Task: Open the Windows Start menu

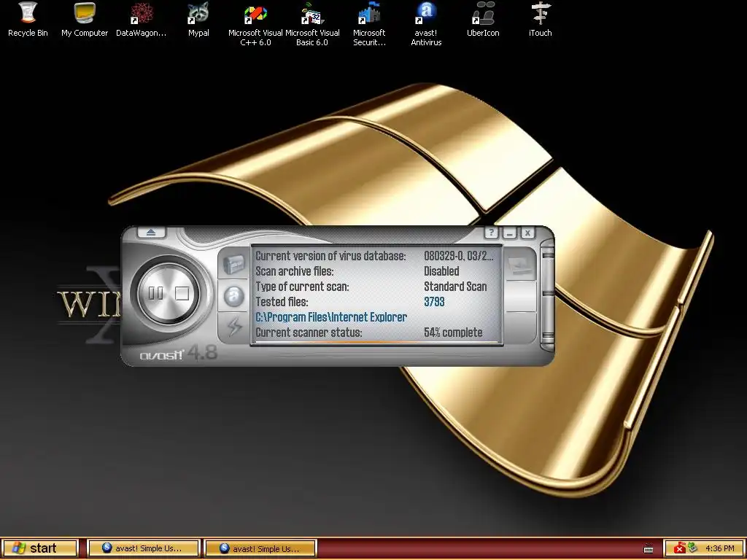Action: click(x=39, y=548)
